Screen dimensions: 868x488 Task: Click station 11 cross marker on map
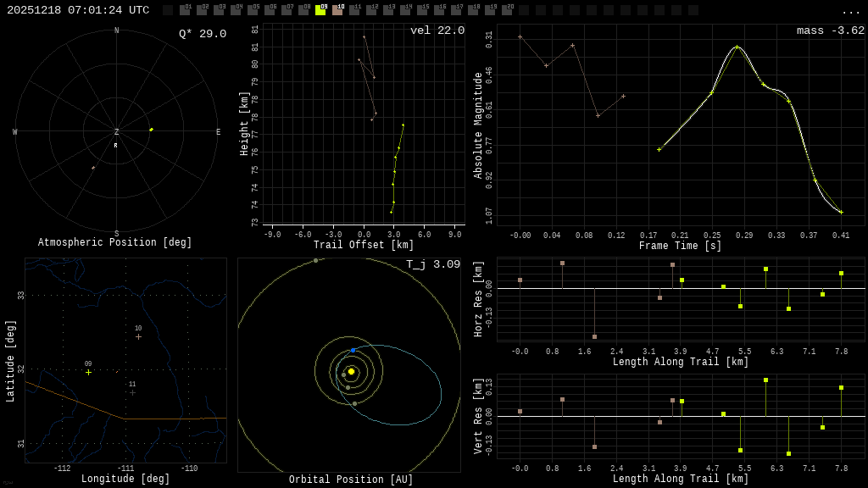coord(132,392)
